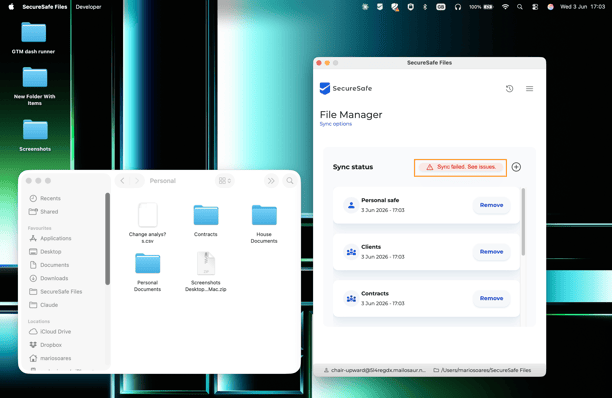Open the sync history clock icon in SecureSafe

click(509, 89)
